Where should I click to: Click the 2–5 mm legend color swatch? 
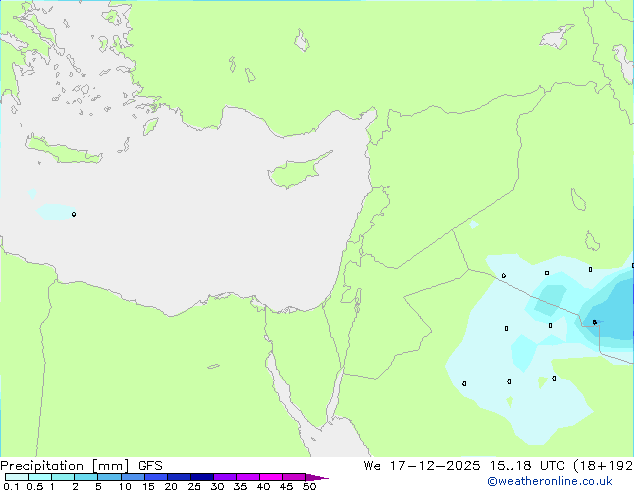point(86,477)
